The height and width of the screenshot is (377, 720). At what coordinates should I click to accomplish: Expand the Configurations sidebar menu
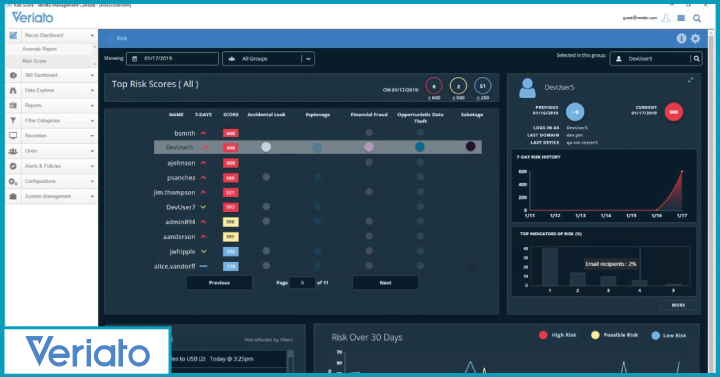(x=52, y=181)
